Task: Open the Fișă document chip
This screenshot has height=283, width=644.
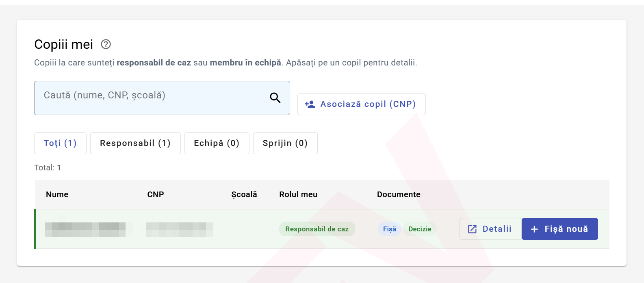Action: [x=390, y=229]
